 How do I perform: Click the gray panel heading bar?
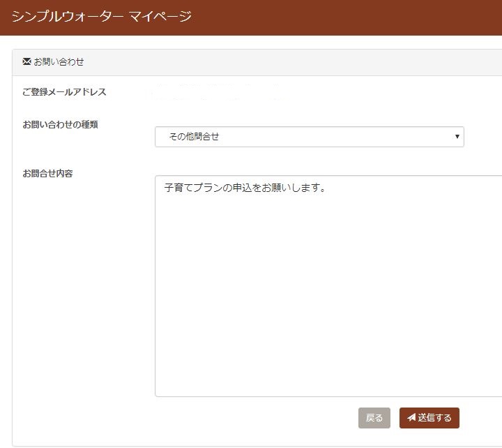pos(279,61)
